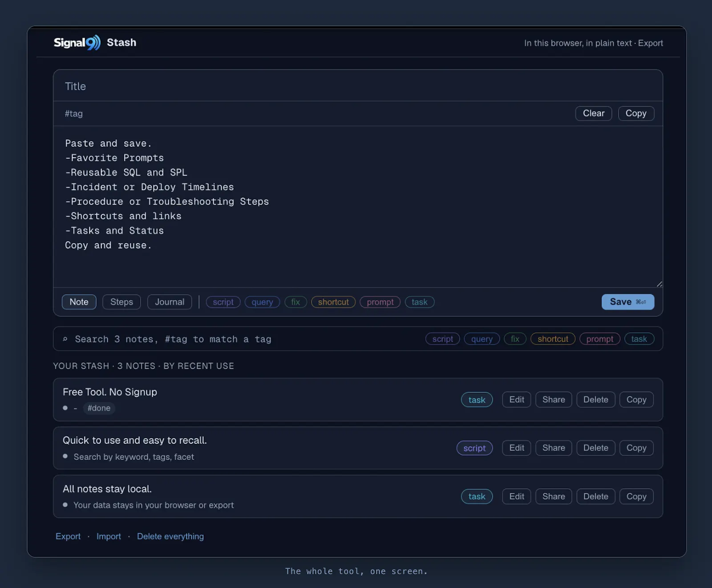The width and height of the screenshot is (712, 588).
Task: Toggle the fix tag in the editor
Action: click(x=295, y=302)
